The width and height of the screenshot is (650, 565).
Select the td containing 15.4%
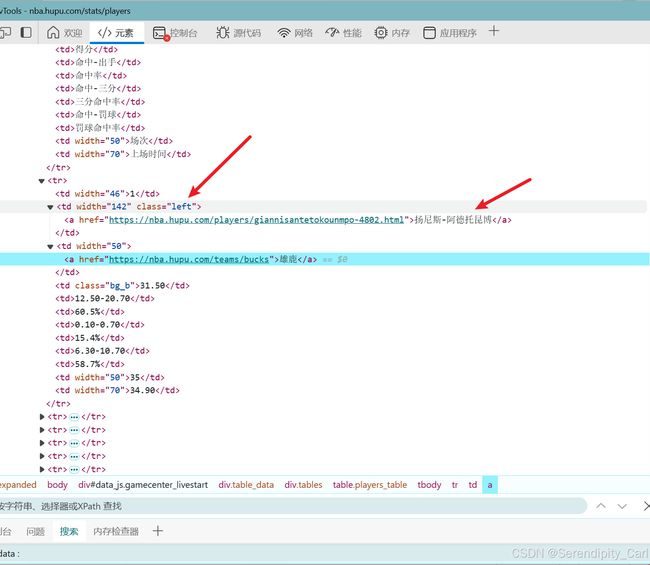90,338
